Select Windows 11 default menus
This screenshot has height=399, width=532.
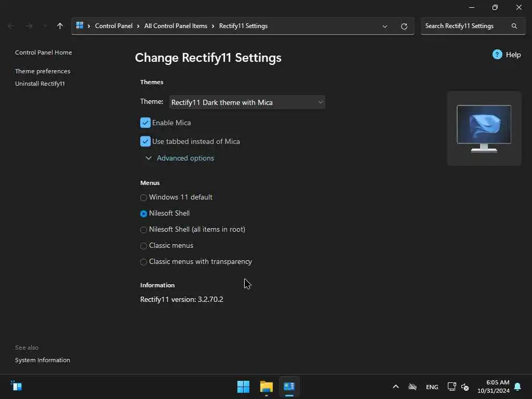143,197
